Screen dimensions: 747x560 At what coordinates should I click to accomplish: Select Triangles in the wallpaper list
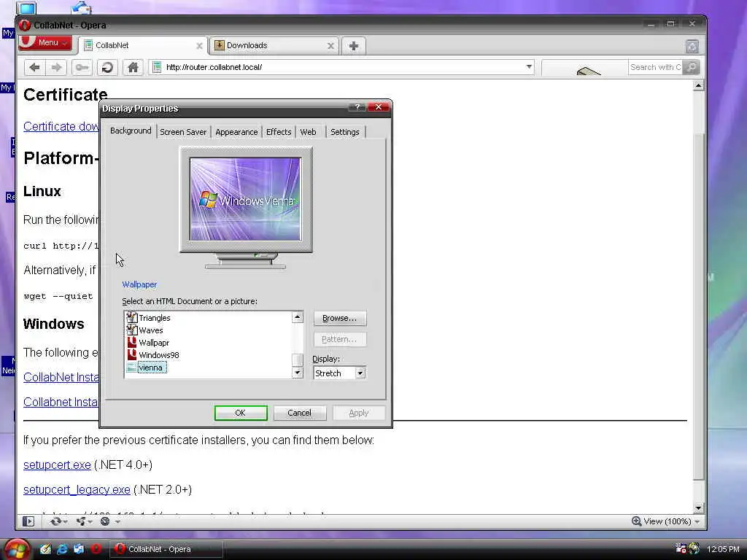155,318
